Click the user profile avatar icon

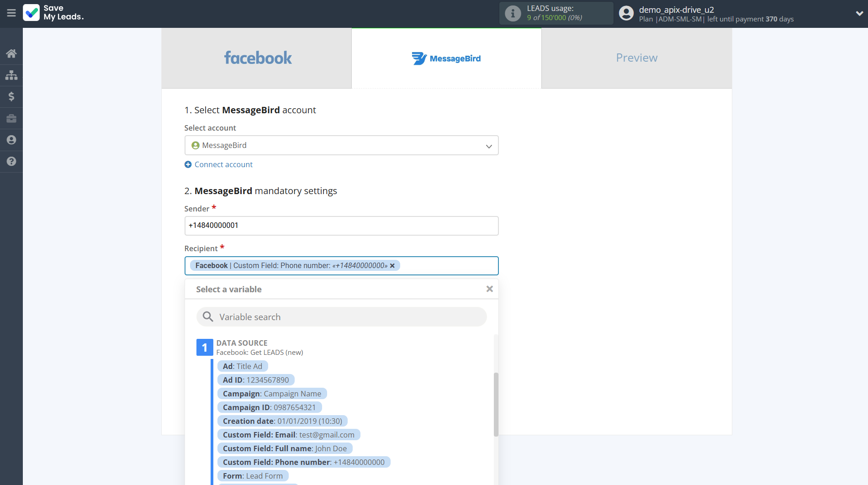(626, 13)
